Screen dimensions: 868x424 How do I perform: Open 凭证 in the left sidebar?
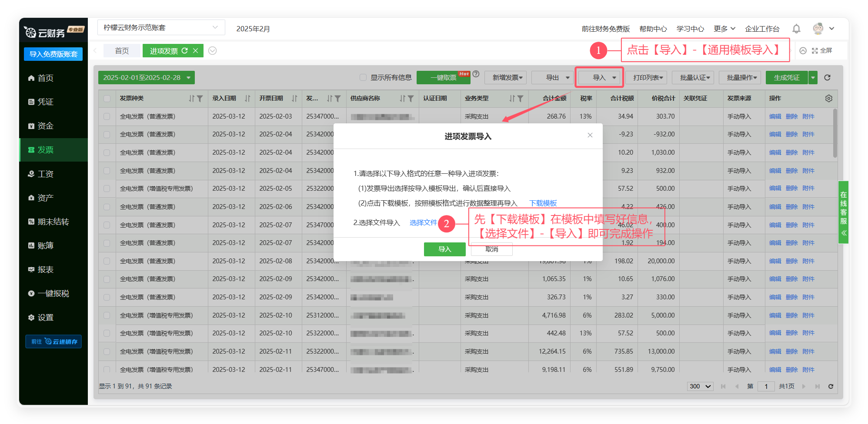pyautogui.click(x=45, y=102)
